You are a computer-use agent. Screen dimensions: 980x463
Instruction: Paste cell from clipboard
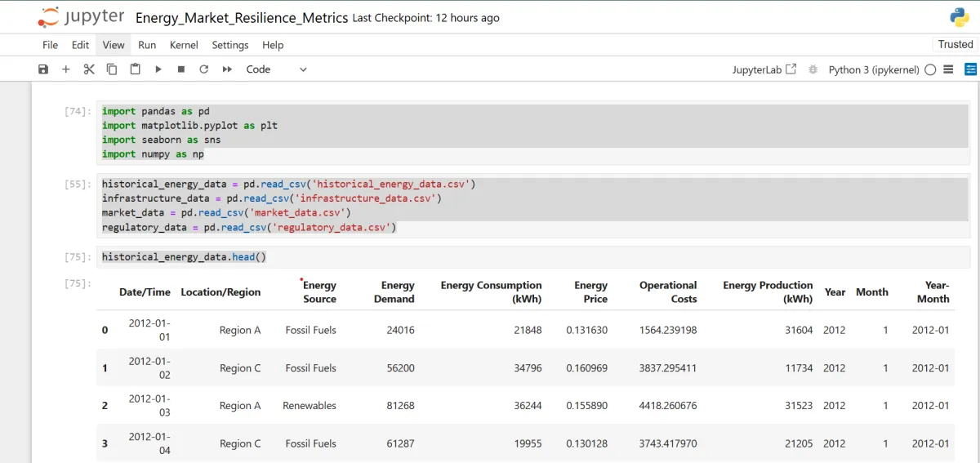tap(135, 69)
